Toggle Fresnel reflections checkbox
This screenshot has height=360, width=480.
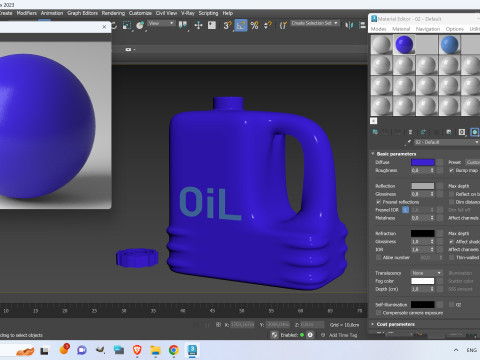[x=379, y=202]
